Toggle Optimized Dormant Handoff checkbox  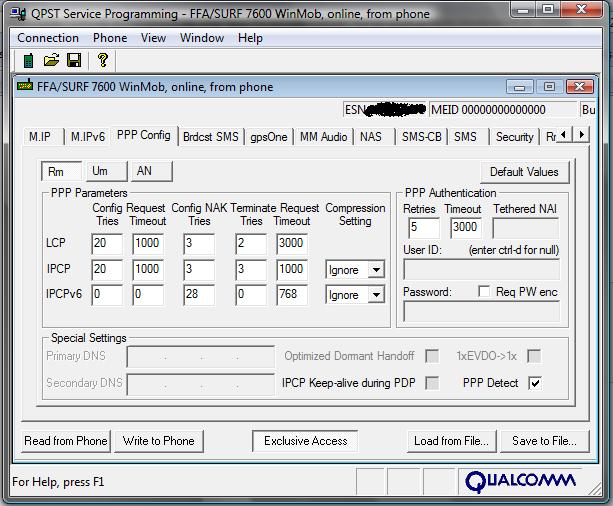(432, 356)
